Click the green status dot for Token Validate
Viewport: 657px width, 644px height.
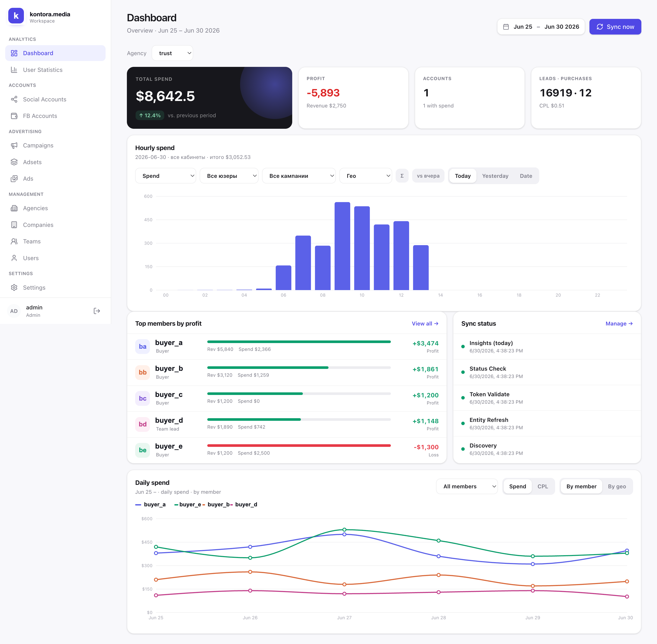click(463, 398)
